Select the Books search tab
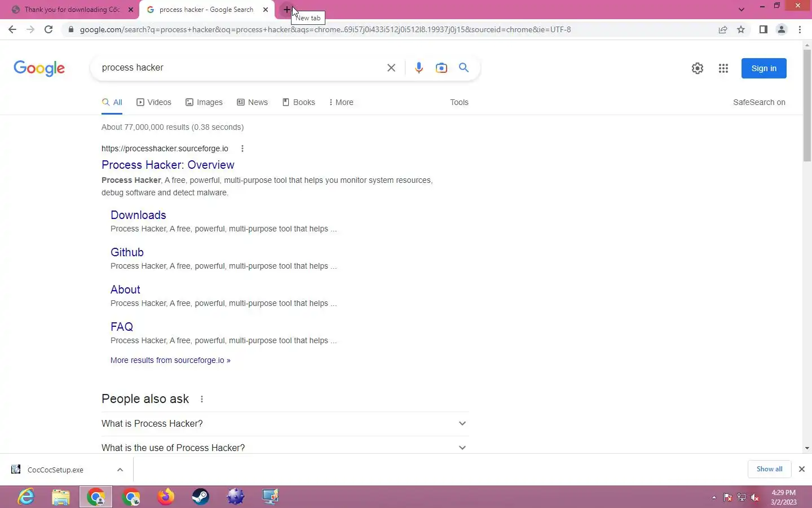 (x=298, y=102)
